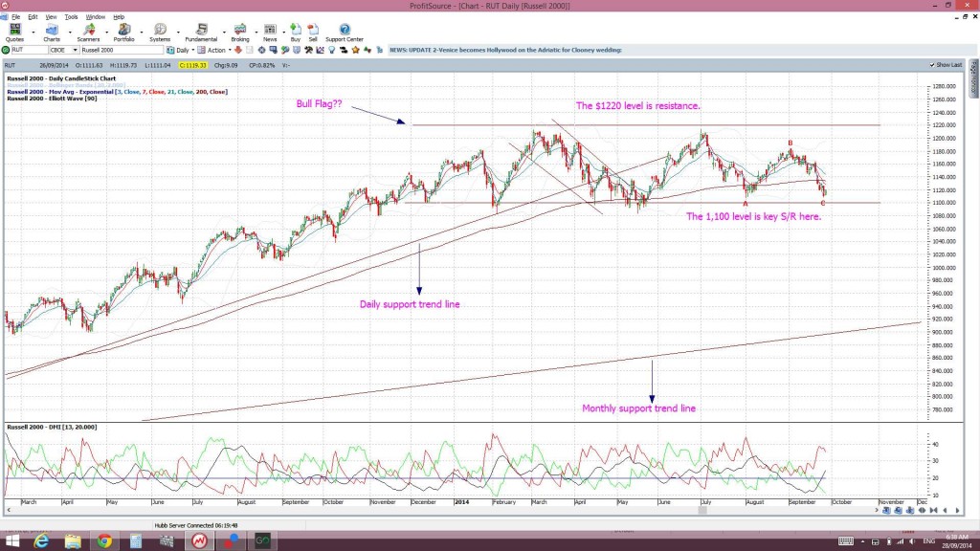
Task: Click the 'Daily support trend line' annotation
Action: click(x=410, y=304)
